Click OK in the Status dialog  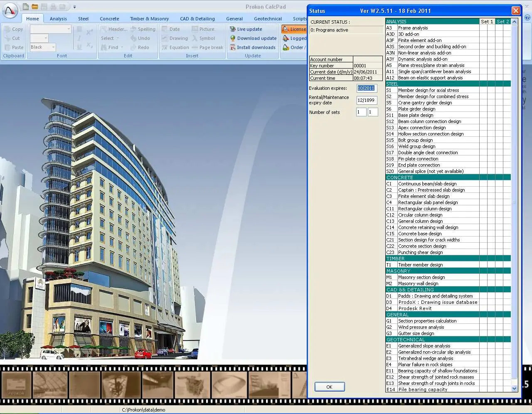[329, 387]
